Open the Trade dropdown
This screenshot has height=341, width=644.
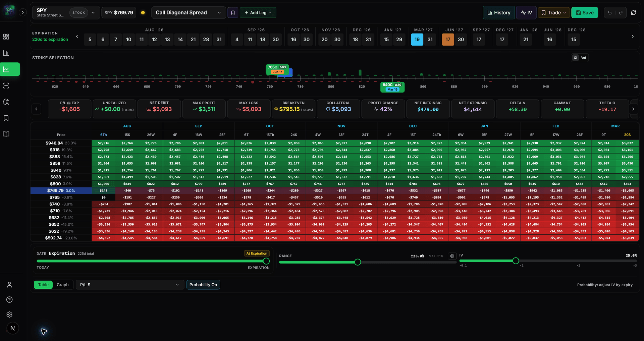[x=554, y=13]
